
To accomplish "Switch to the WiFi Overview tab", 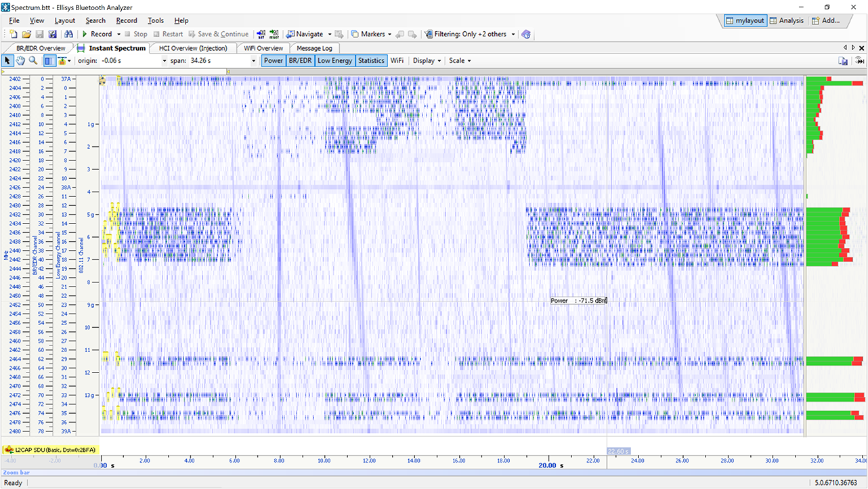I will 263,48.
